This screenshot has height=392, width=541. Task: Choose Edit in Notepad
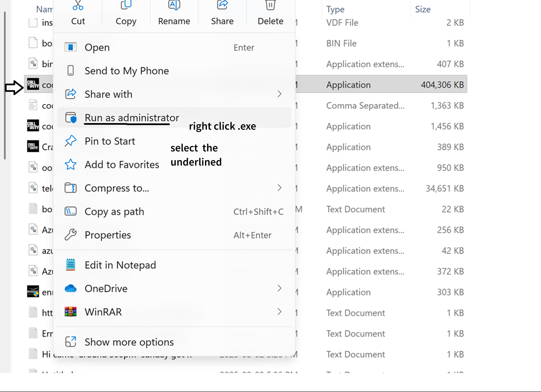click(x=120, y=265)
